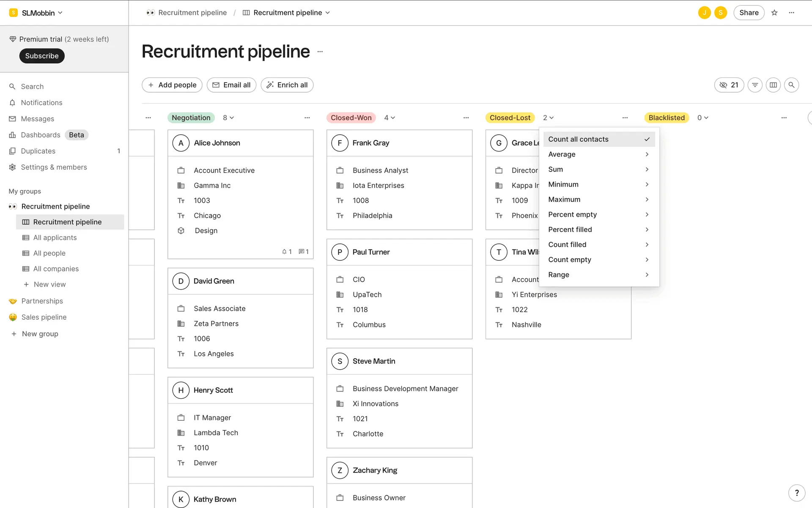
Task: Click the magnifier search icon at top right
Action: point(791,85)
